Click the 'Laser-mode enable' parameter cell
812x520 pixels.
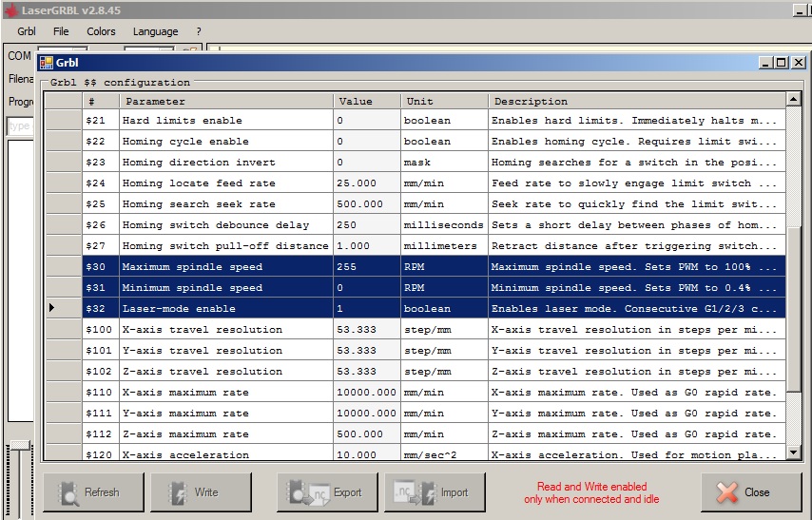226,309
